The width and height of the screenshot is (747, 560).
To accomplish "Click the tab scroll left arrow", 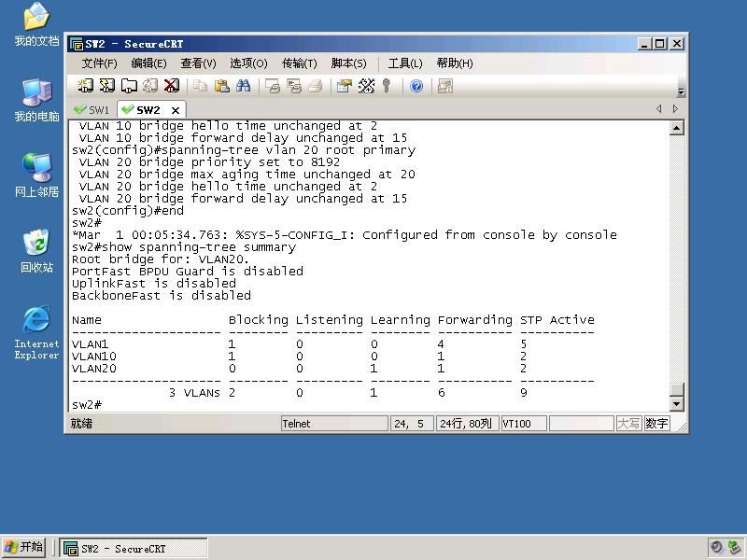I will (659, 109).
